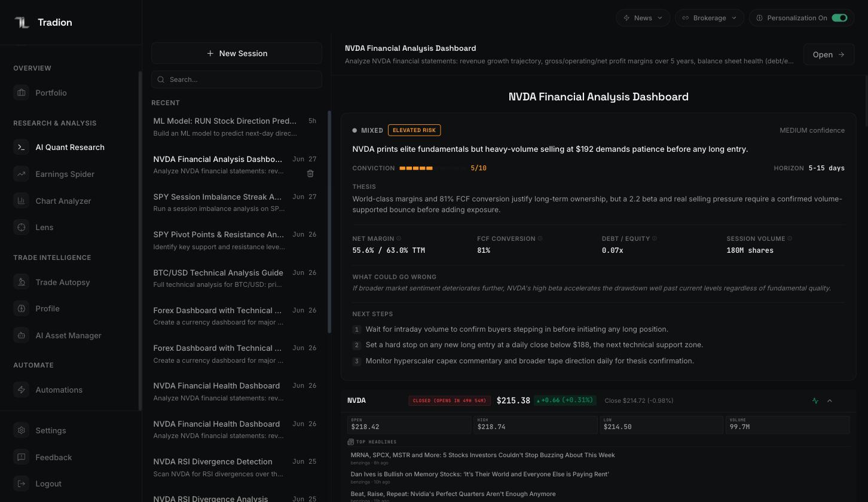Show Debt / Equity info icon
This screenshot has height=502, width=868.
[x=654, y=238]
